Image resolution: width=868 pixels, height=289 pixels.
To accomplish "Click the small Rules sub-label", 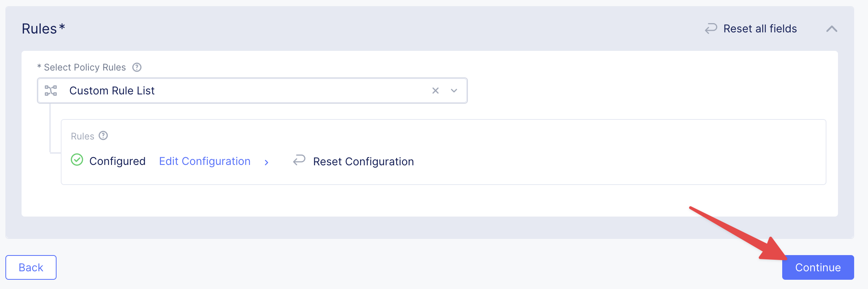I will (82, 136).
